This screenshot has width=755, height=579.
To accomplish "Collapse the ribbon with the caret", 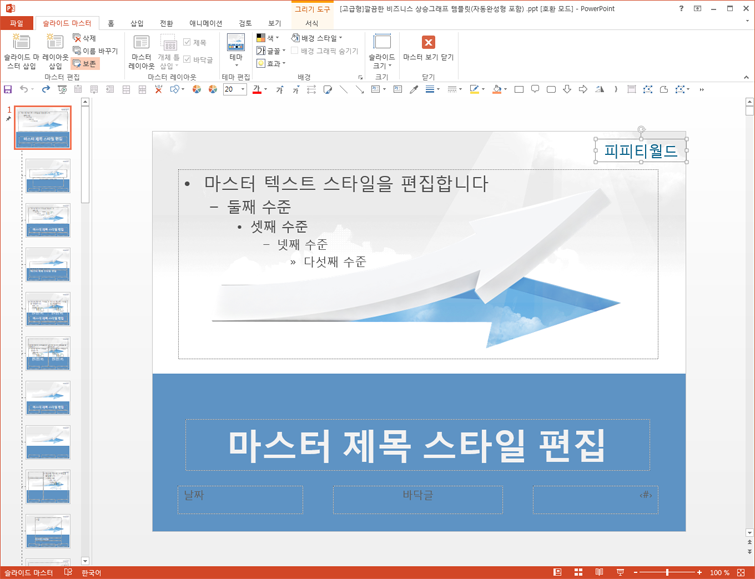I will pos(746,77).
